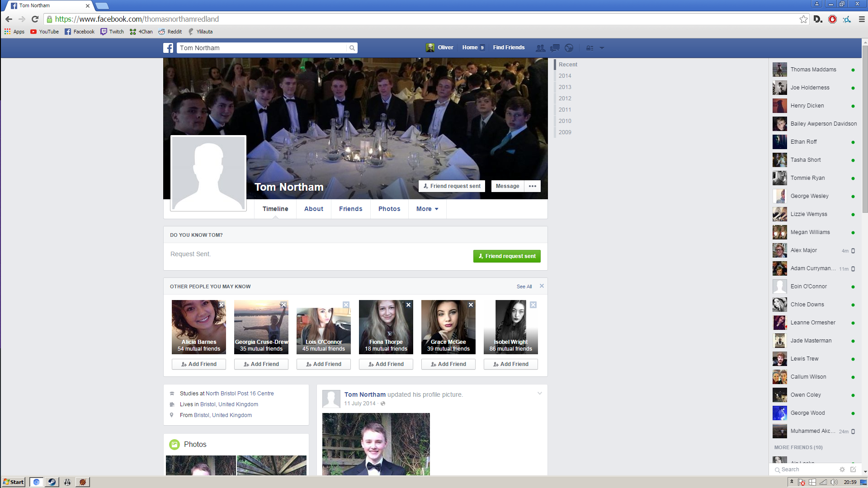Screen dimensions: 868x488
Task: Open chat with Thomas Maddams
Action: 815,70
